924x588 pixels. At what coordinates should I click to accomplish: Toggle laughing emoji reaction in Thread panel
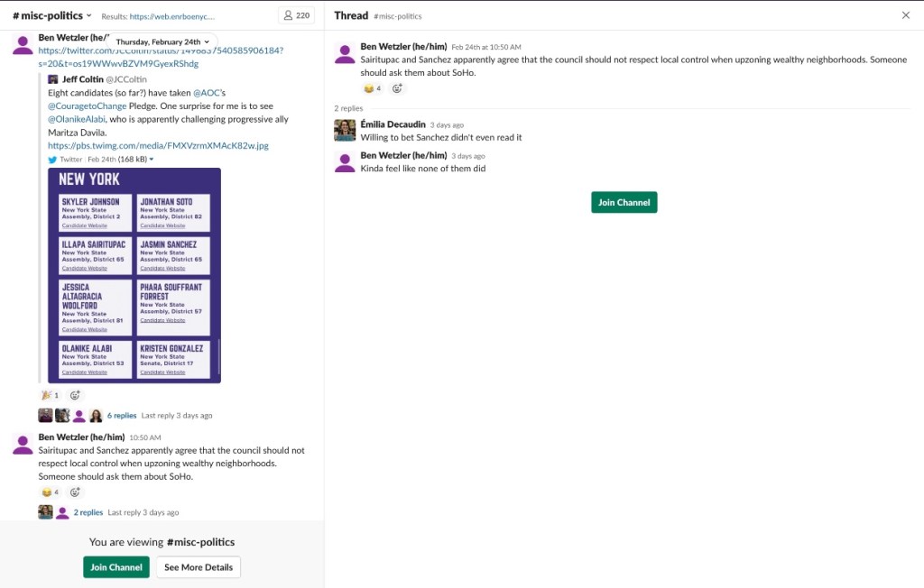(372, 88)
